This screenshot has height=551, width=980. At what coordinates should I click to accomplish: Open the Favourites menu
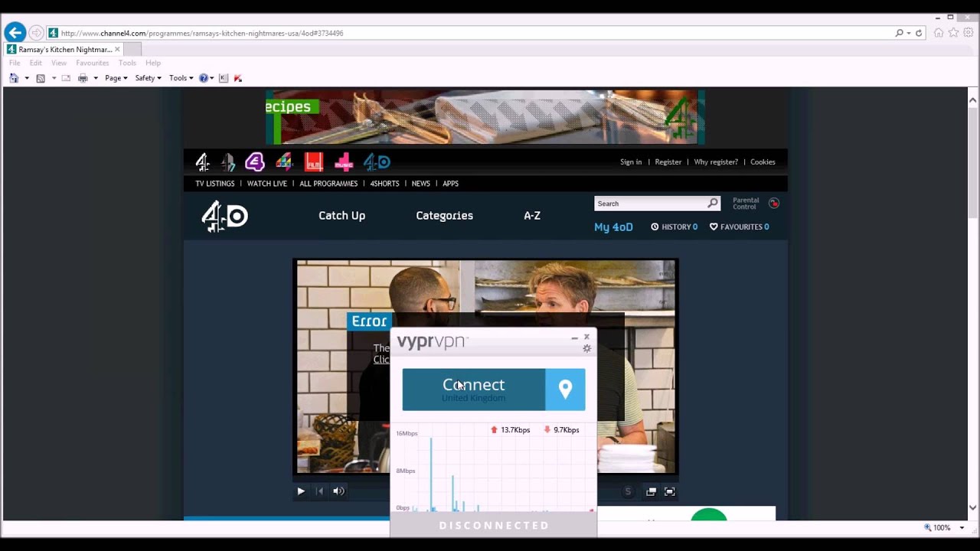(x=92, y=63)
